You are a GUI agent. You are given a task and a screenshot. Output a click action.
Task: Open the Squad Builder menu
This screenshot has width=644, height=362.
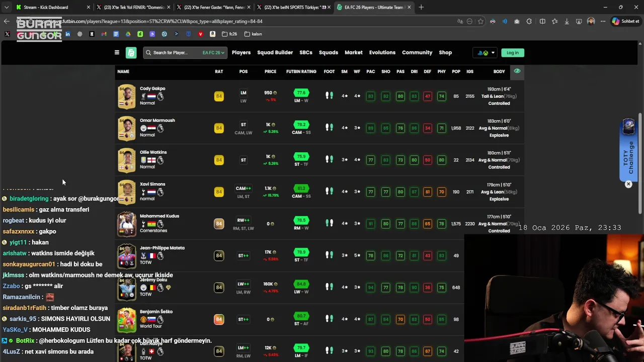tap(275, 52)
